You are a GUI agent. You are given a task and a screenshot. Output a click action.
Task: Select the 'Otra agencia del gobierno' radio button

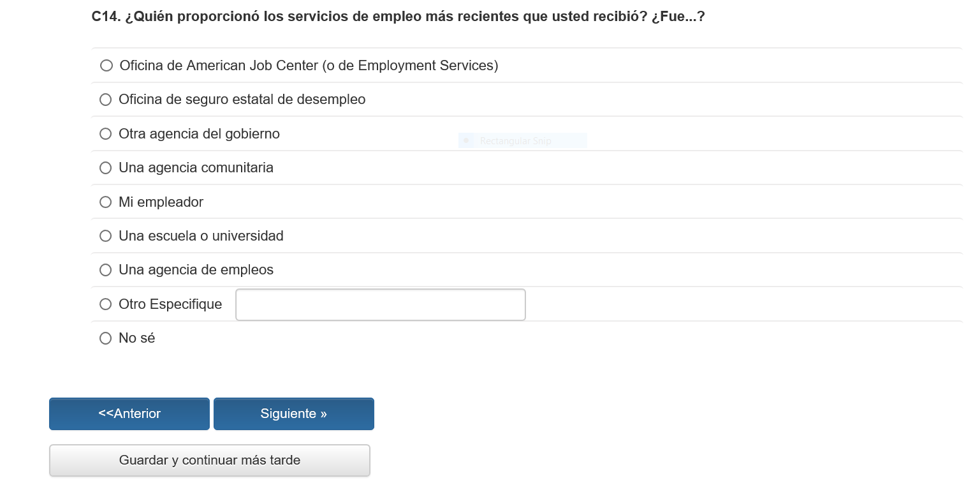[x=106, y=134]
